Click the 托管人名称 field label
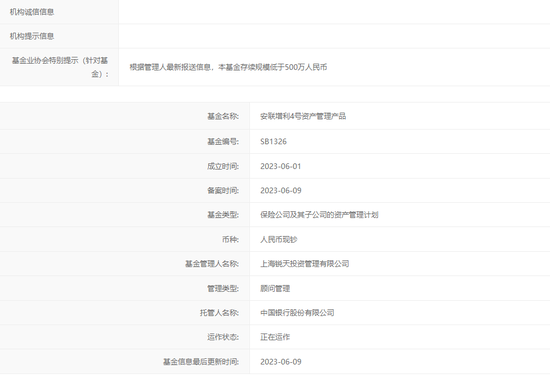This screenshot has height=378, width=550. point(219,312)
